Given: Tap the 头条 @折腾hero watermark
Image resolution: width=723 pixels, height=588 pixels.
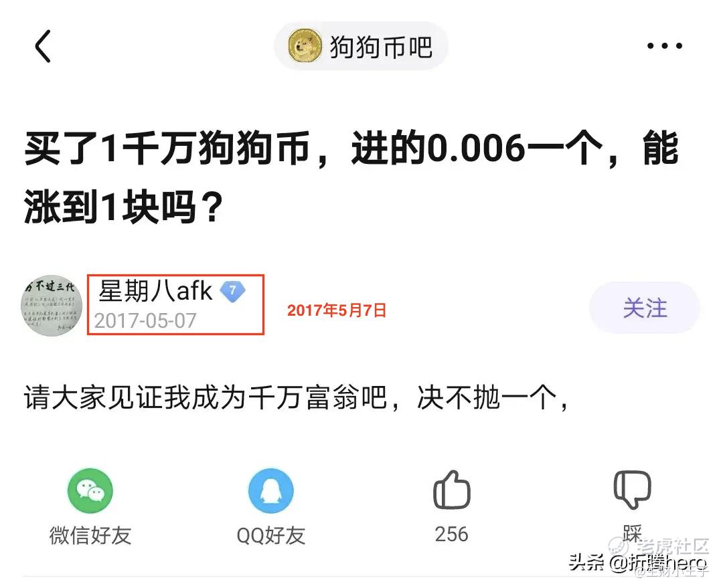Looking at the screenshot, I should coord(638,563).
